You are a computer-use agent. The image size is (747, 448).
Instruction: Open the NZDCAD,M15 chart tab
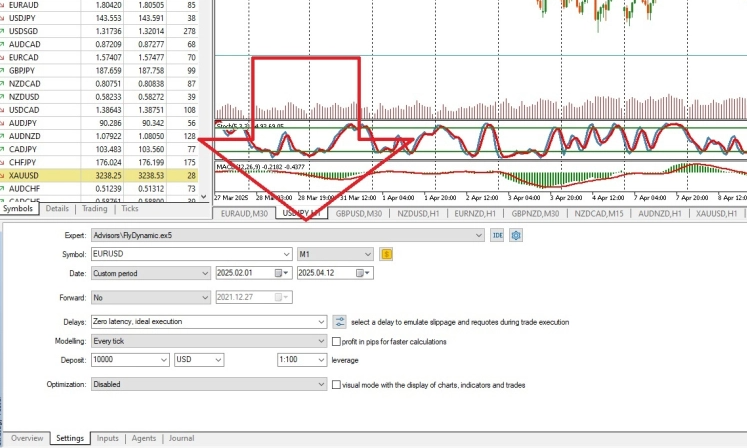599,214
